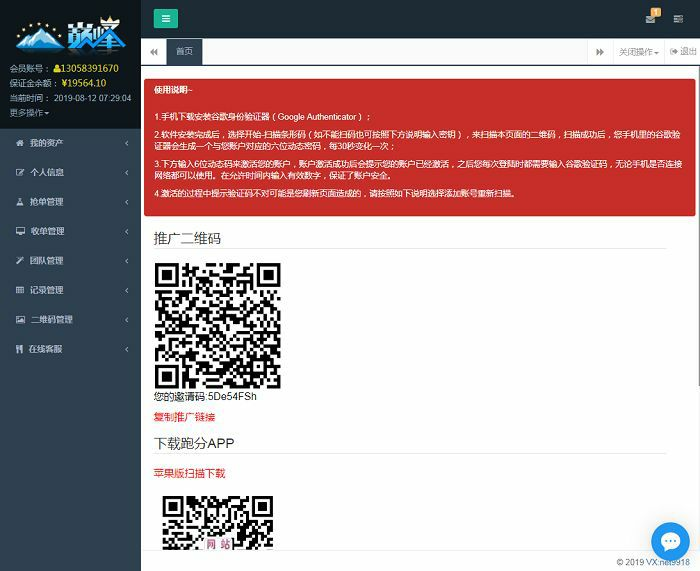Viewport: 700px width, 571px height.
Task: Click the 复制推广链接 link
Action: pos(184,417)
